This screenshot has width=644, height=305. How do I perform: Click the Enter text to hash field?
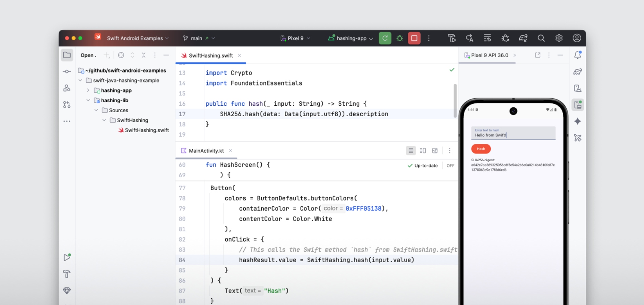click(x=513, y=134)
